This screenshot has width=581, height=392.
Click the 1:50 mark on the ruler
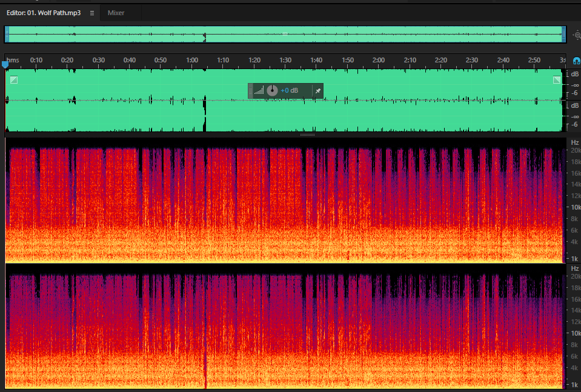tap(348, 60)
